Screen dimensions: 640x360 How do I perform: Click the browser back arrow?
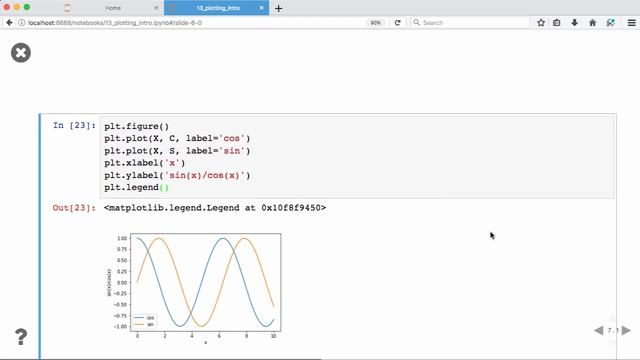[9, 23]
